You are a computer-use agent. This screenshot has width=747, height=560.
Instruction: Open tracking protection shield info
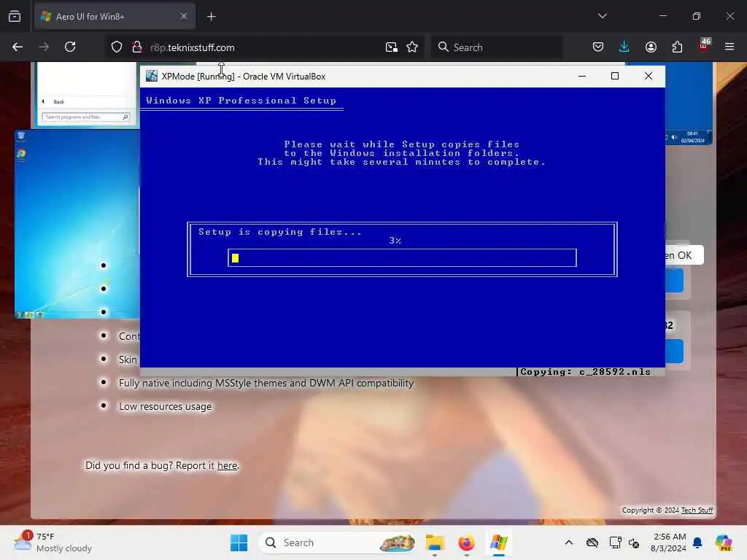(x=117, y=47)
